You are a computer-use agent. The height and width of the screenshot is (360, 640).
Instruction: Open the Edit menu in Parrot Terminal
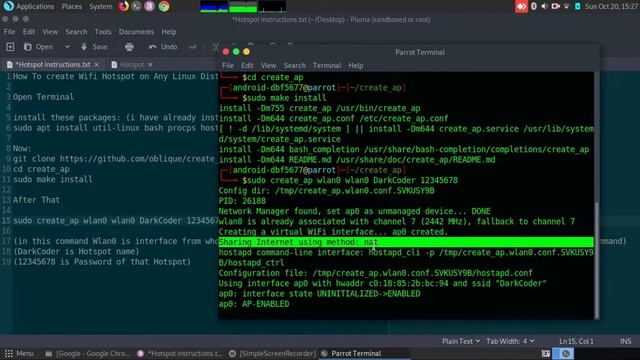tap(247, 66)
